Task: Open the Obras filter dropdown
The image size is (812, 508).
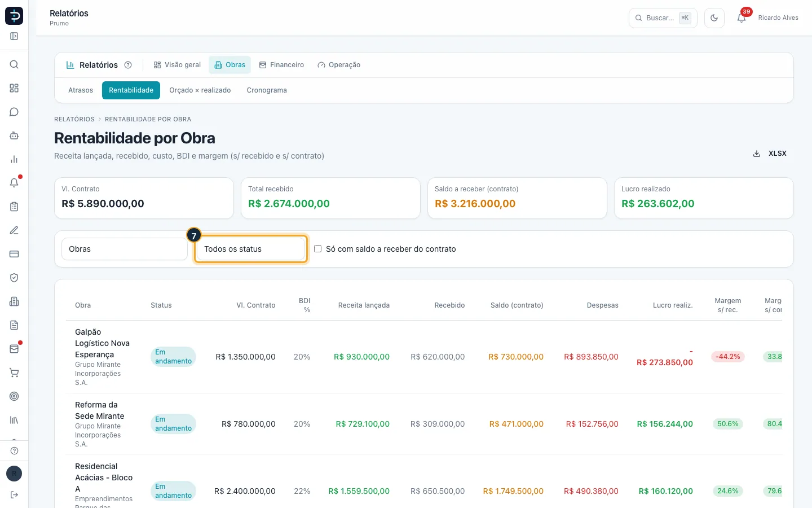Action: [125, 249]
